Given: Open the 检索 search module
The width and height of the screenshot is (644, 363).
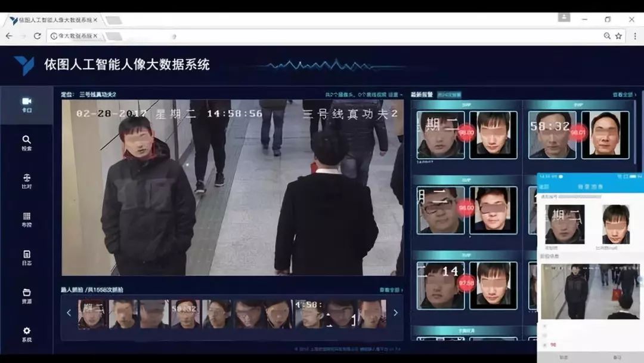Looking at the screenshot, I should click(27, 143).
